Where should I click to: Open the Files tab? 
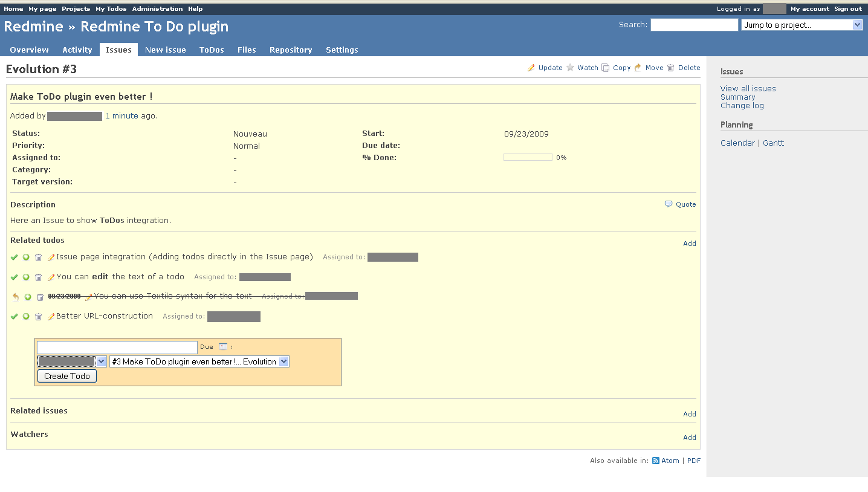[247, 50]
